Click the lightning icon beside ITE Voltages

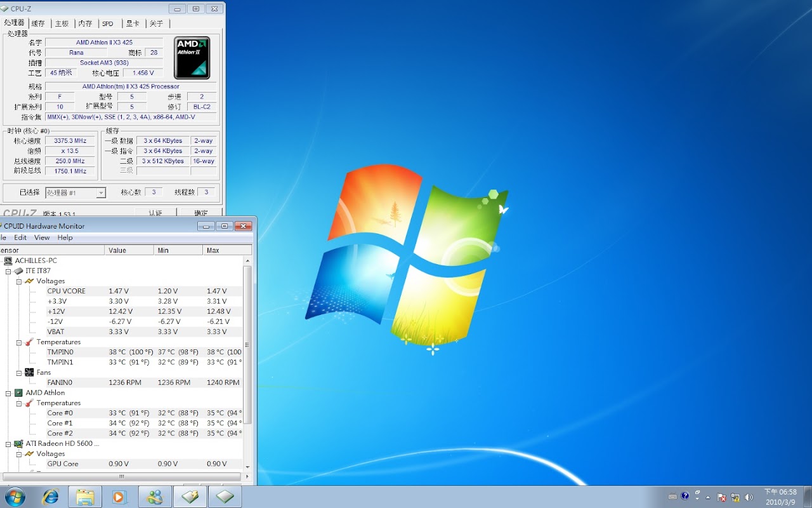[29, 281]
